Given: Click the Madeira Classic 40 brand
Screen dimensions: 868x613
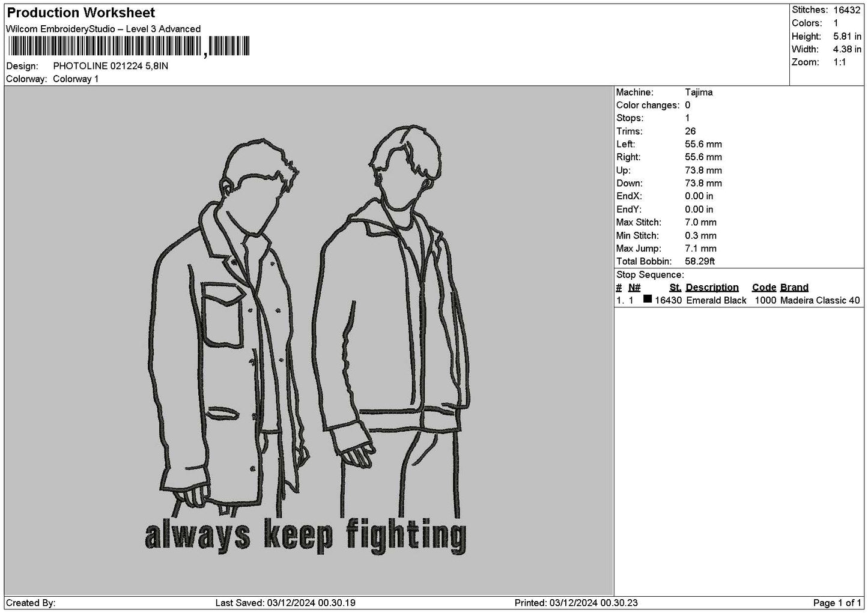Looking at the screenshot, I should [820, 300].
